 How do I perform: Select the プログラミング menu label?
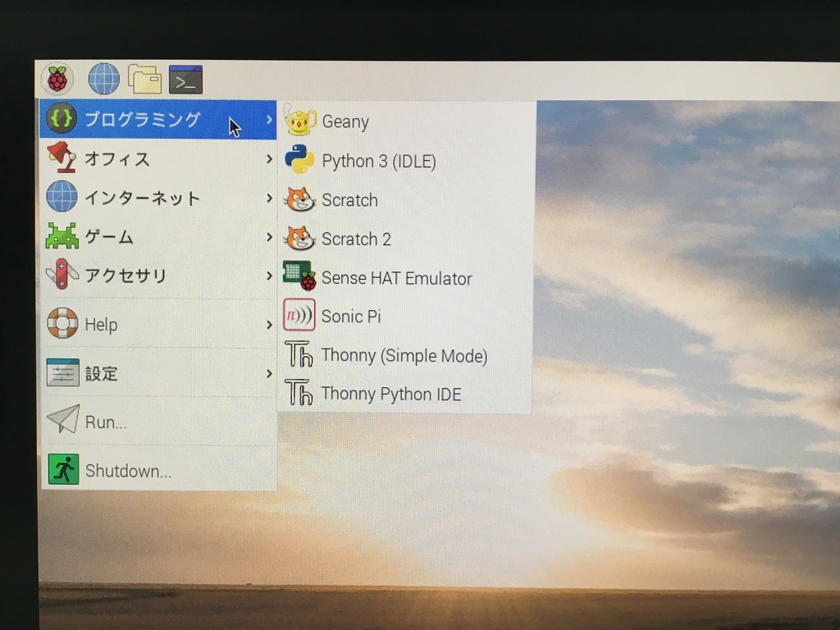[143, 119]
